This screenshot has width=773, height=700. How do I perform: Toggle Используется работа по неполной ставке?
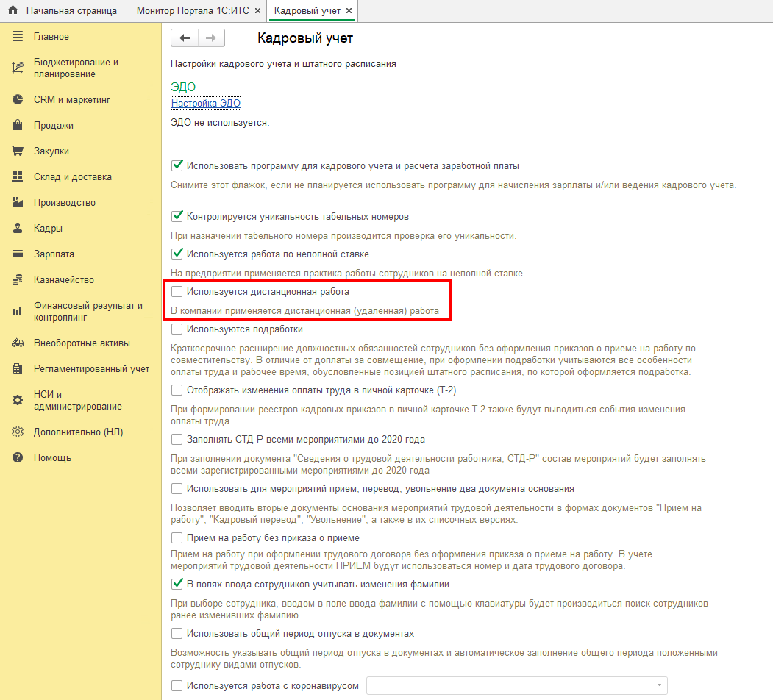177,254
